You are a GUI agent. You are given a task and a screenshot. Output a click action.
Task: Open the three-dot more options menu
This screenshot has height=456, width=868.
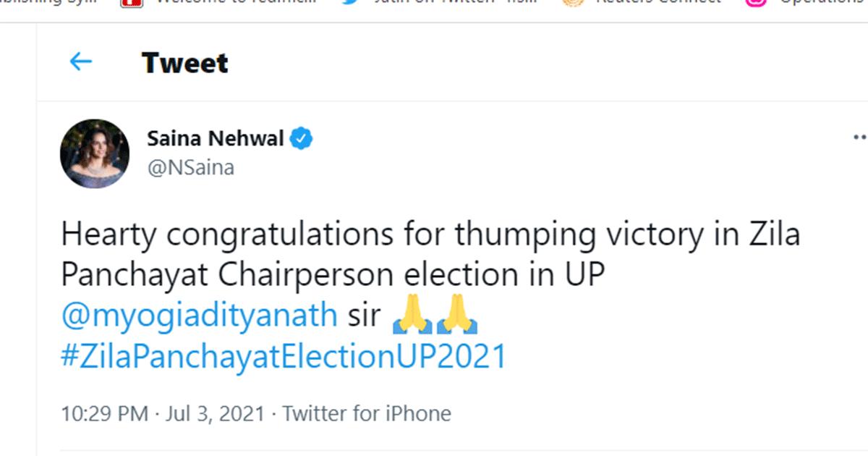(859, 138)
